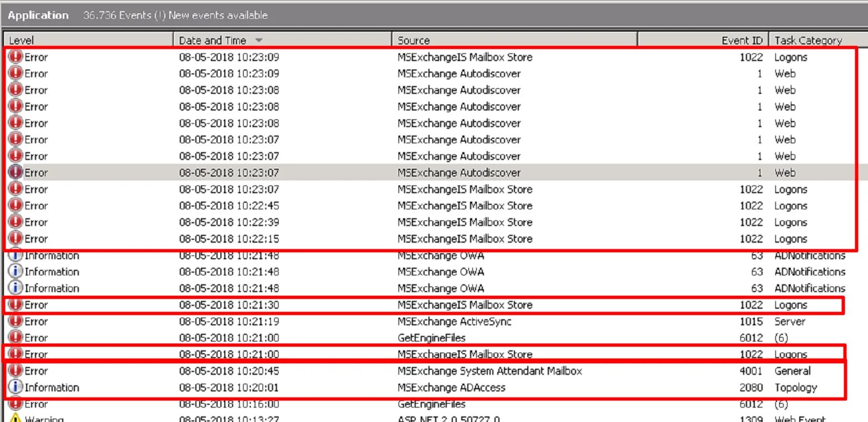Click 'Logons' category in the 10:21:30 row
Image resolution: width=868 pixels, height=422 pixels.
(790, 305)
